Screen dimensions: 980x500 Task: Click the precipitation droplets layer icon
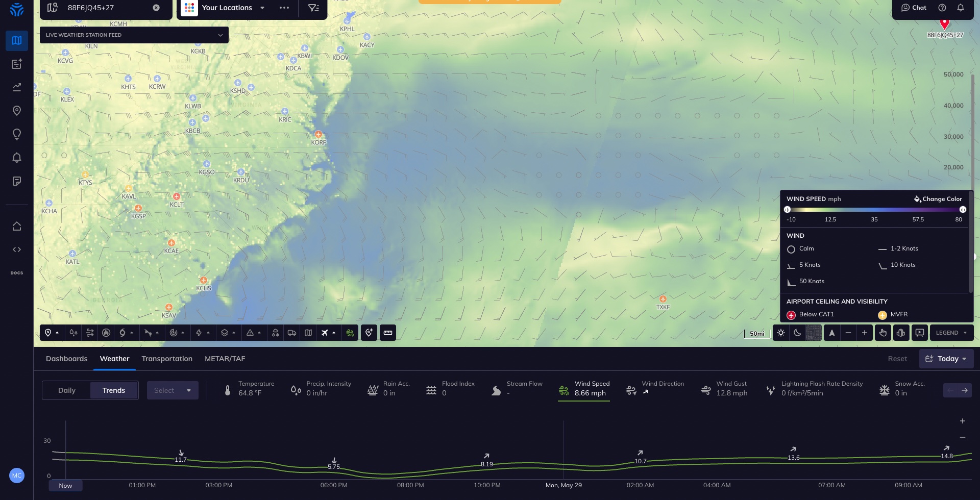click(73, 333)
